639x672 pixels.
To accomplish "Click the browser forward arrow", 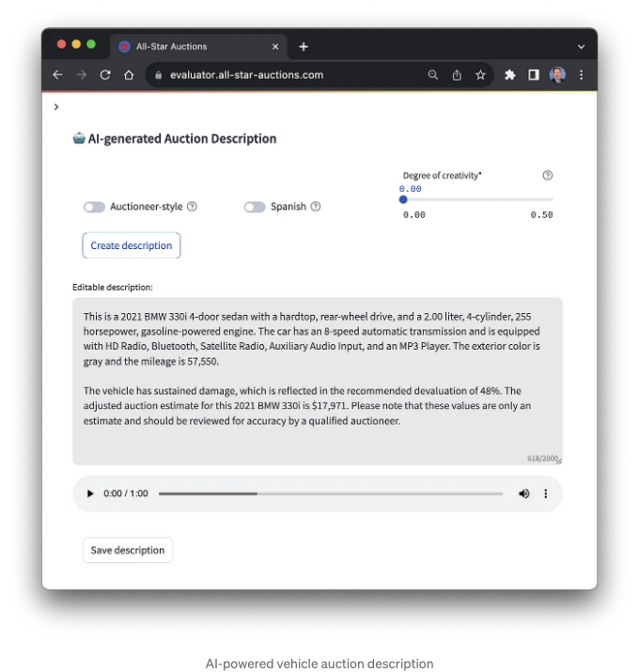I will click(82, 75).
